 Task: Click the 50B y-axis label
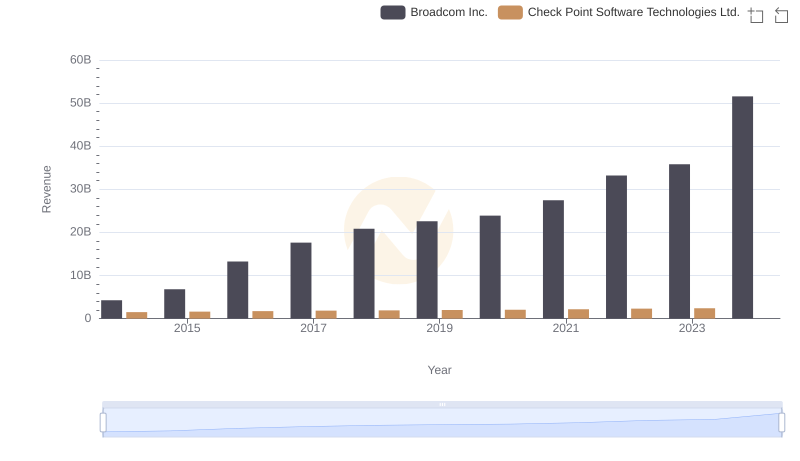[81, 103]
